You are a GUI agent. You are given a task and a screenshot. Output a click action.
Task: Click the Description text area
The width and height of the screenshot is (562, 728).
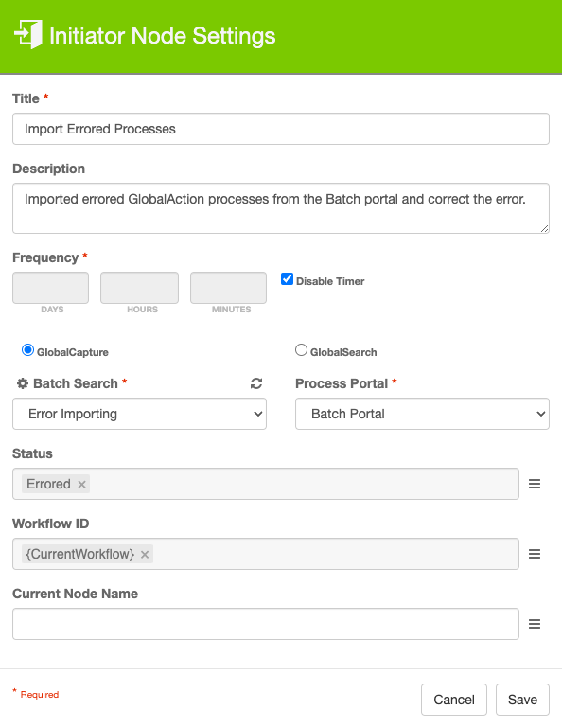click(281, 208)
